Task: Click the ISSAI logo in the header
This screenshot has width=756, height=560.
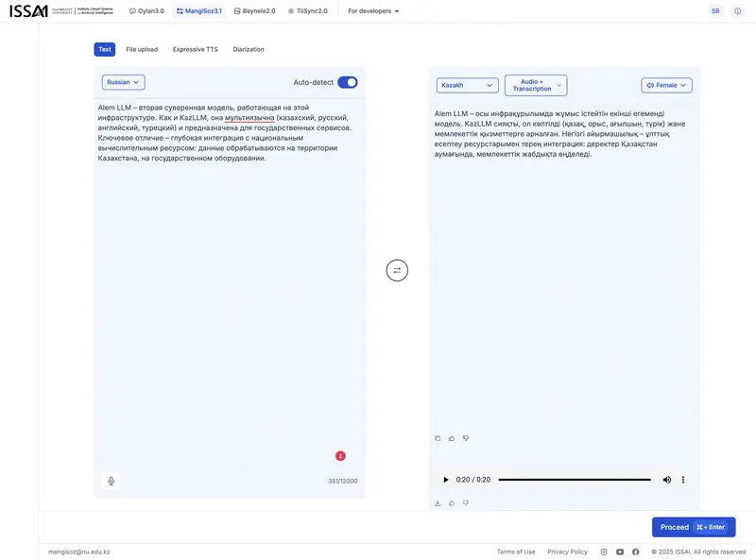Action: pyautogui.click(x=28, y=10)
